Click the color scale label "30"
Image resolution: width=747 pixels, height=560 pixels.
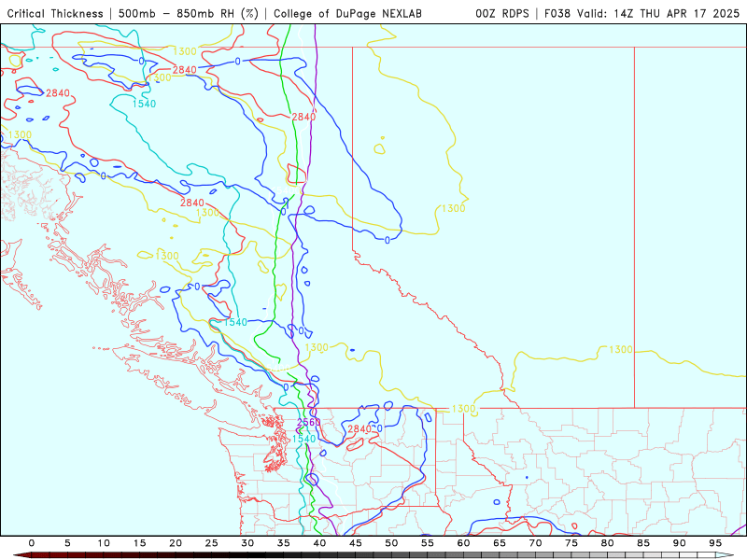coord(247,543)
